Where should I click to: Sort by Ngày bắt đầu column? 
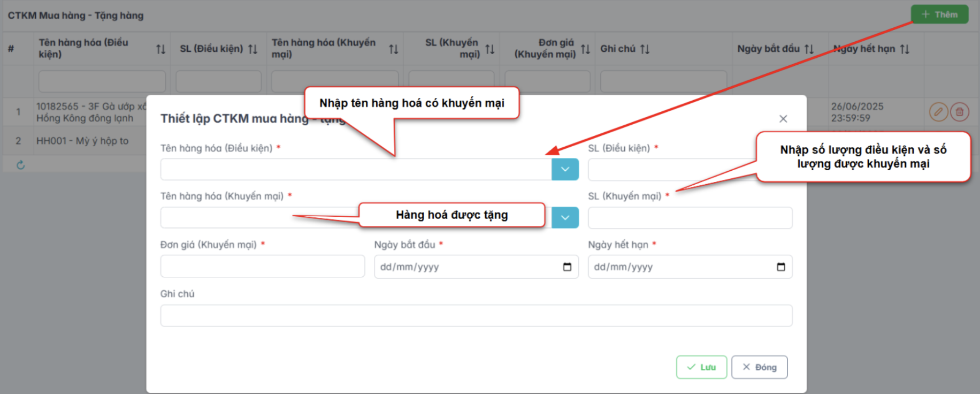(809, 49)
